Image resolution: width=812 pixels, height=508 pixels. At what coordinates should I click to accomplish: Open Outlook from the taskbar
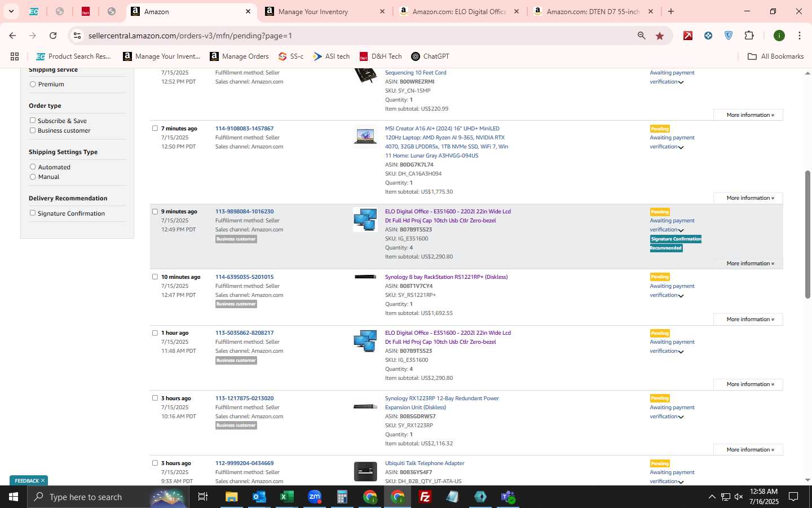[x=259, y=497]
